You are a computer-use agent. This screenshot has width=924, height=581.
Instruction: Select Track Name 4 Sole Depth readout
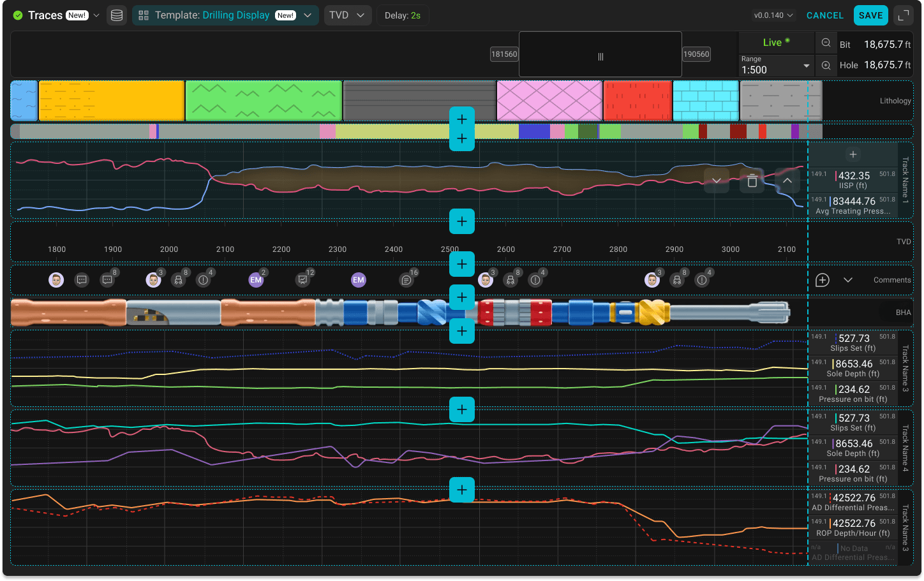coord(853,448)
